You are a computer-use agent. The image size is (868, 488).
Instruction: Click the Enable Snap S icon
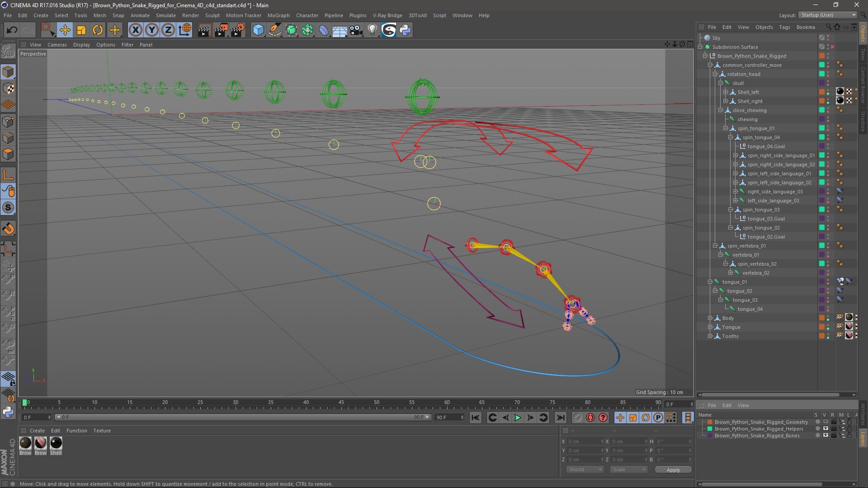click(x=8, y=208)
